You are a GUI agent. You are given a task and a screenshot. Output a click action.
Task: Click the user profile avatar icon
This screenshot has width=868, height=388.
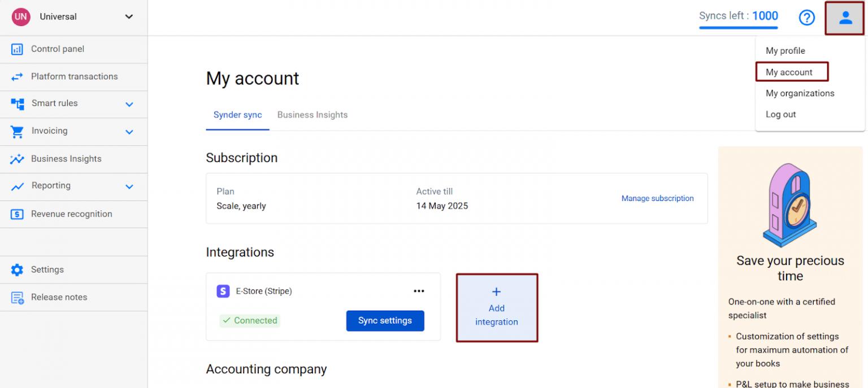point(845,18)
